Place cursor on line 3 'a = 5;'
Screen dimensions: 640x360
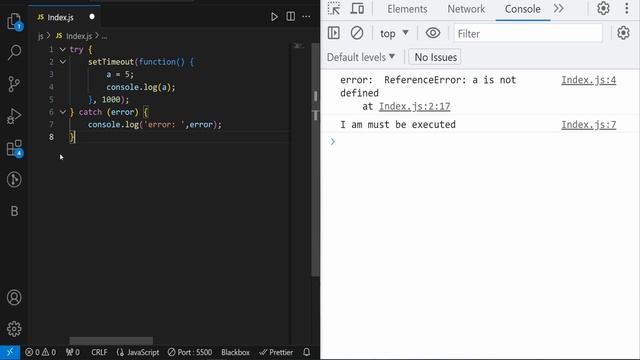click(120, 74)
